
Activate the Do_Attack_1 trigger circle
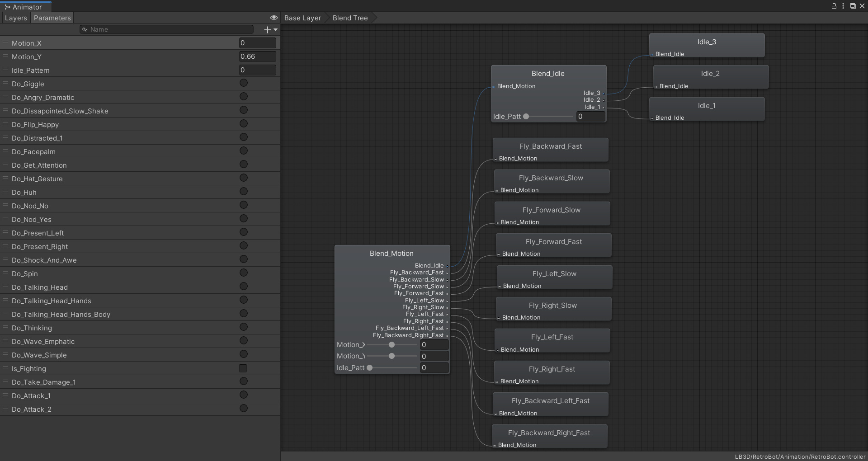click(244, 395)
